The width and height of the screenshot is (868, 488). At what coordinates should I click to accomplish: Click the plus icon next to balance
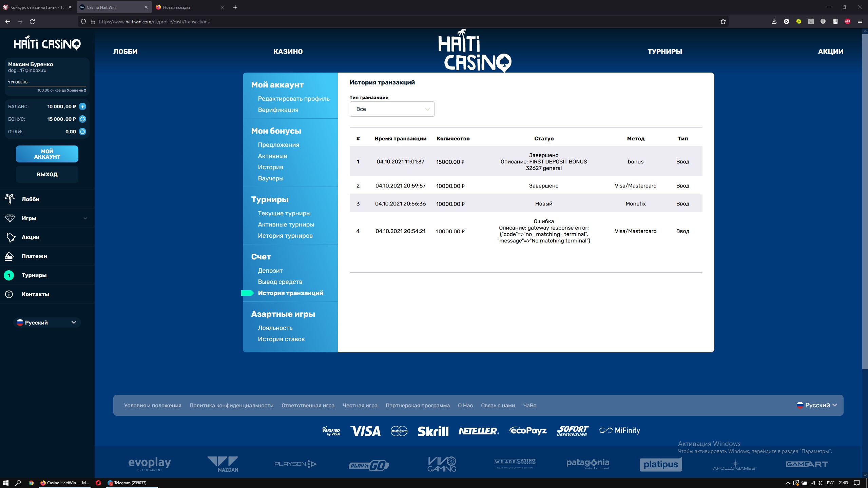82,106
